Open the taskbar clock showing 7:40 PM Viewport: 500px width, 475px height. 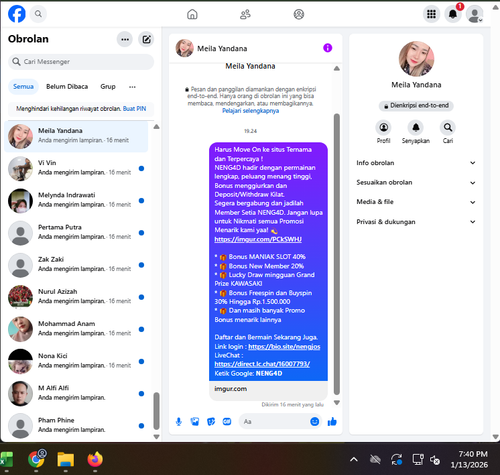(x=469, y=459)
